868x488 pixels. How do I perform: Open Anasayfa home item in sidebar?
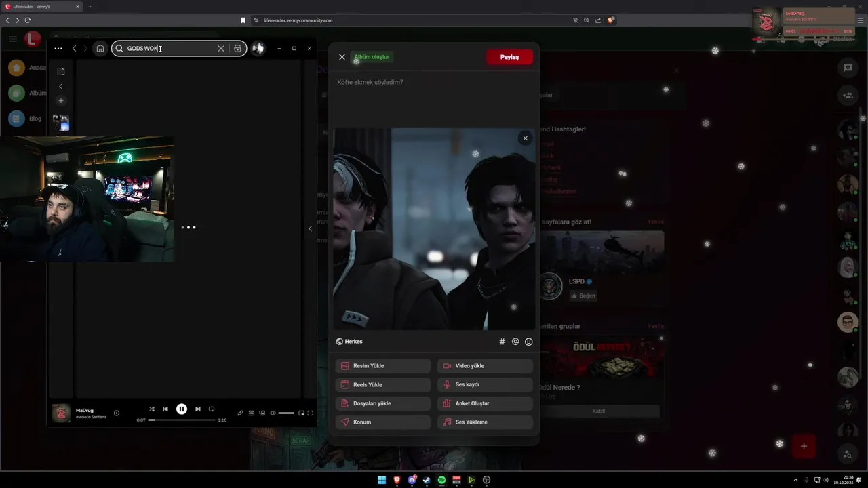[27, 68]
